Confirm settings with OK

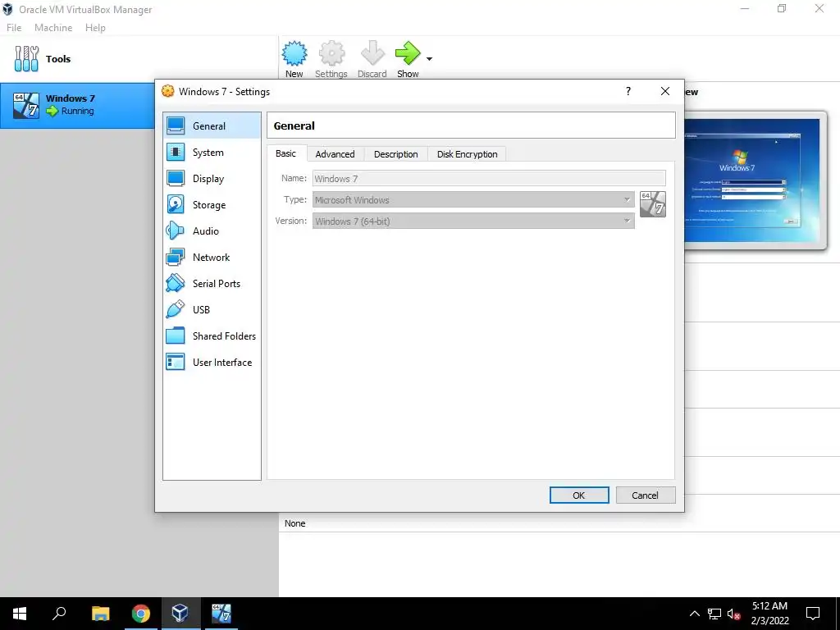click(579, 495)
